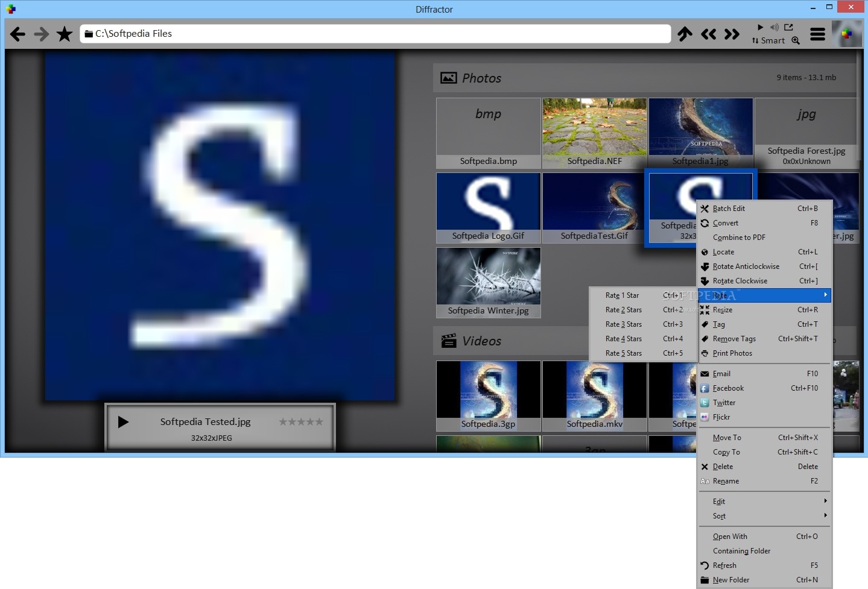Click the double right chevron icon
Image resolution: width=868 pixels, height=589 pixels.
pyautogui.click(x=732, y=34)
